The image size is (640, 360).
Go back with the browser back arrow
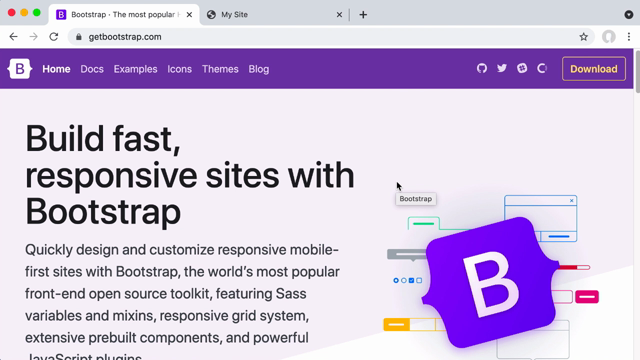click(13, 37)
